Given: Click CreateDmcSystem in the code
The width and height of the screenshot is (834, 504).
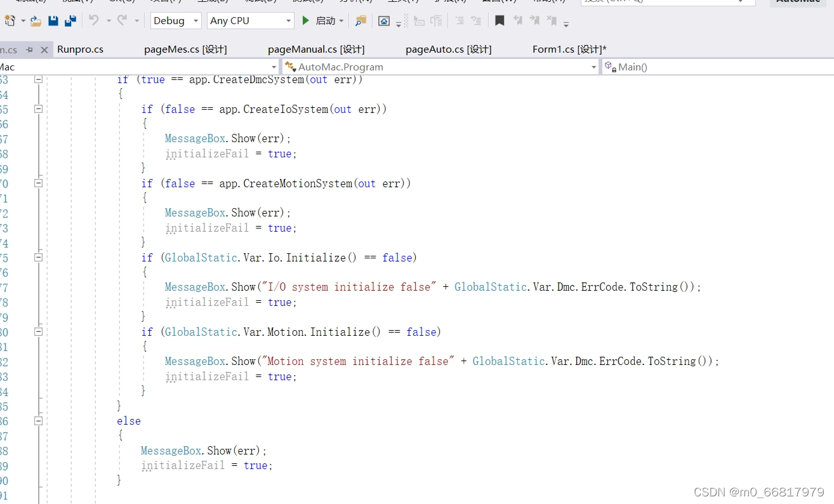Looking at the screenshot, I should 258,79.
